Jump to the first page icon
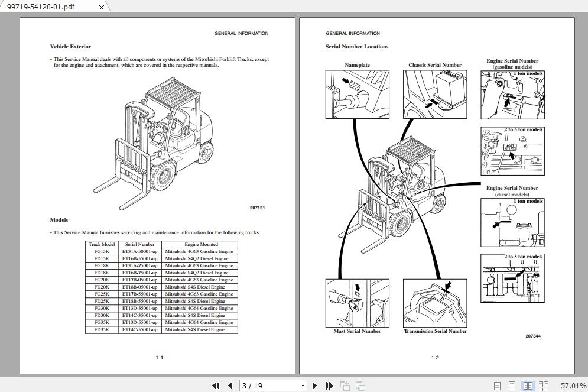The height and width of the screenshot is (392, 588). pyautogui.click(x=216, y=385)
